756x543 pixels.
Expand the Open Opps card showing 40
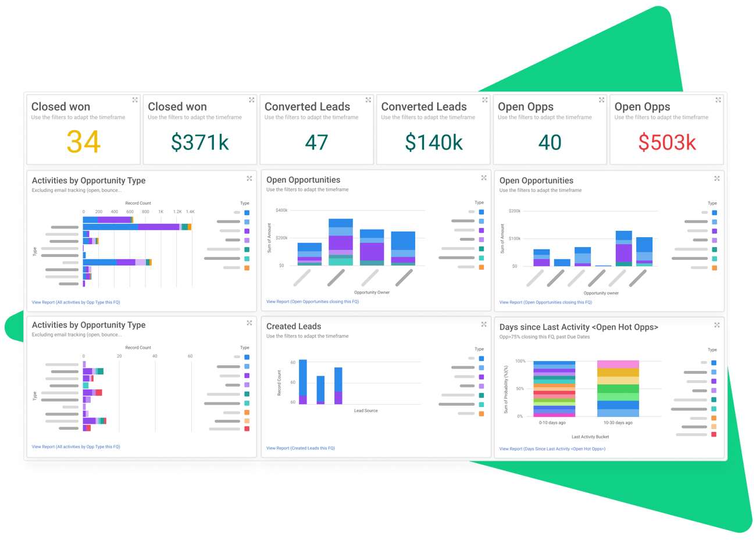point(602,100)
